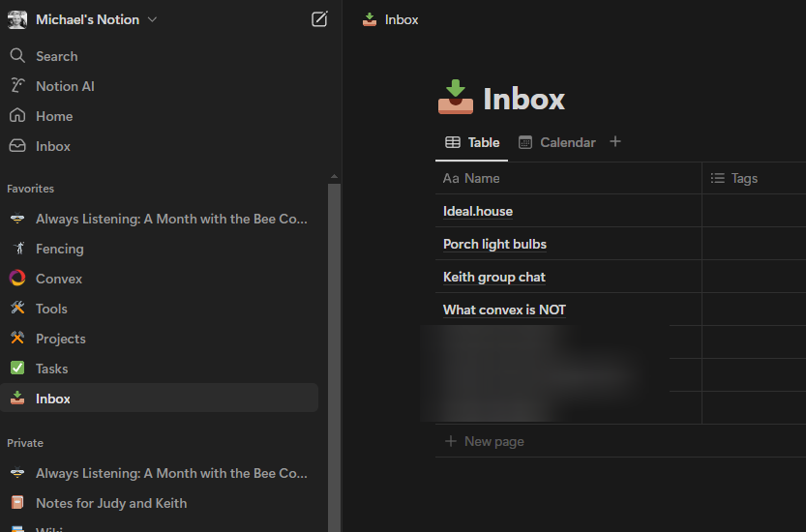Image resolution: width=806 pixels, height=532 pixels.
Task: Switch to the Calendar view tab
Action: click(557, 142)
